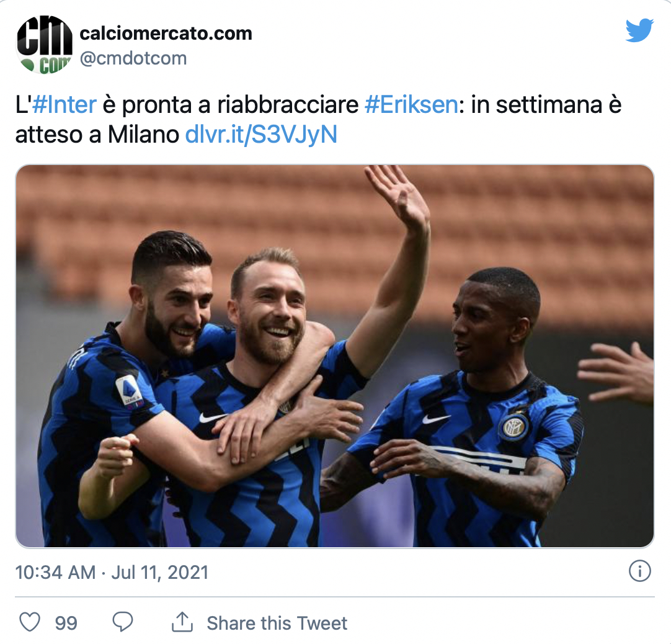Open the Twitter bird logo

pos(639,30)
